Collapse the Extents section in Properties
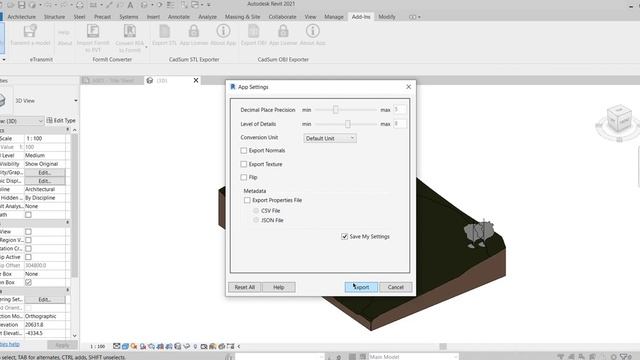The width and height of the screenshot is (640, 360). click(68, 223)
